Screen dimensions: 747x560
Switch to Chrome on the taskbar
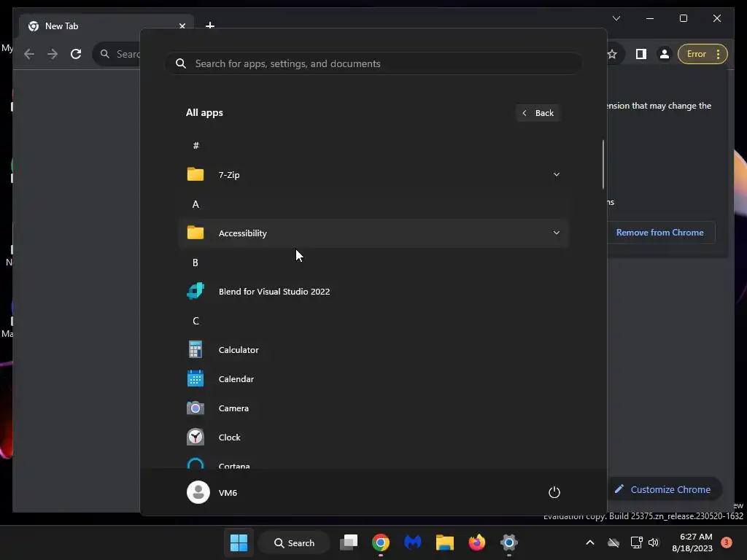(381, 542)
